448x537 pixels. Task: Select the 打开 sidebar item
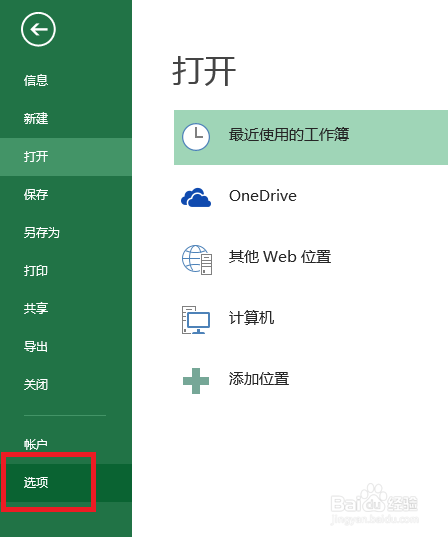(x=66, y=157)
